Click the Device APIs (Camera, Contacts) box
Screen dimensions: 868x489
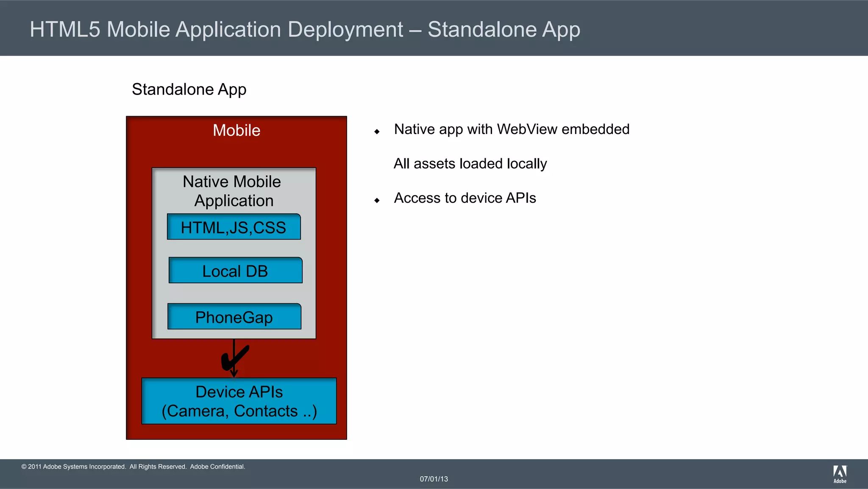pos(239,401)
